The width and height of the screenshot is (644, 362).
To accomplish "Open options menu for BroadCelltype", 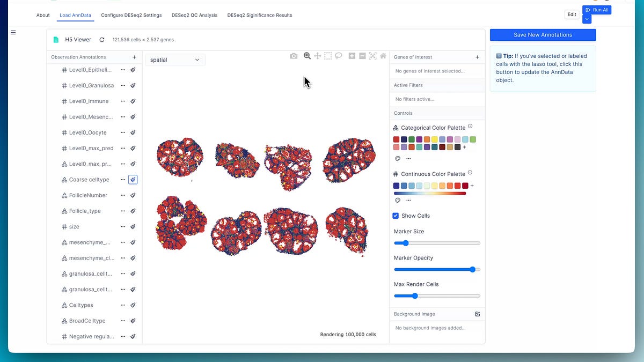I will point(123,321).
